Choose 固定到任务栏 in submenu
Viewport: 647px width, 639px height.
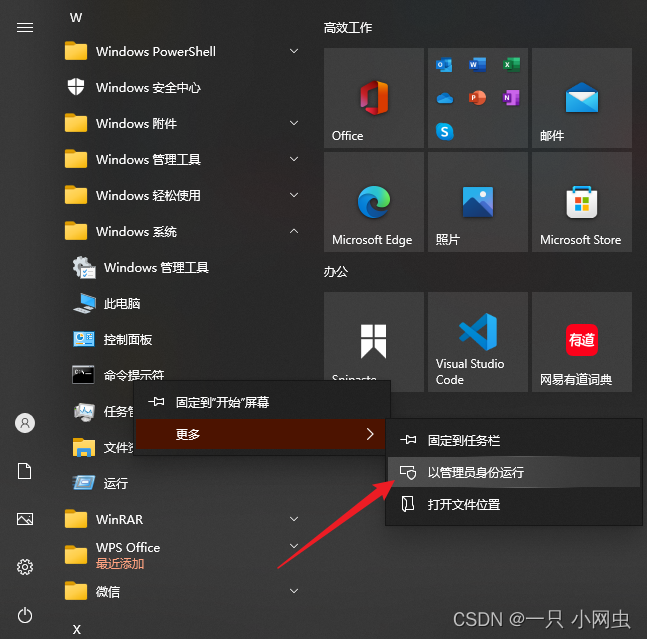[x=514, y=441]
